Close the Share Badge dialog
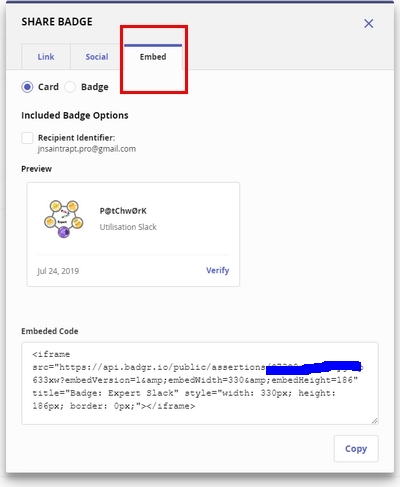Image resolution: width=400 pixels, height=487 pixels. (368, 23)
